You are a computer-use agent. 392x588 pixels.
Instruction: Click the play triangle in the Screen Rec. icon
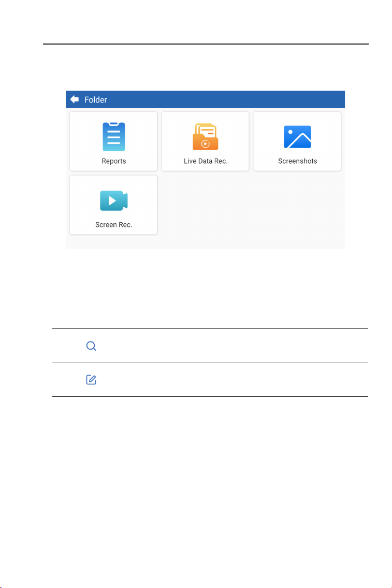tap(112, 200)
